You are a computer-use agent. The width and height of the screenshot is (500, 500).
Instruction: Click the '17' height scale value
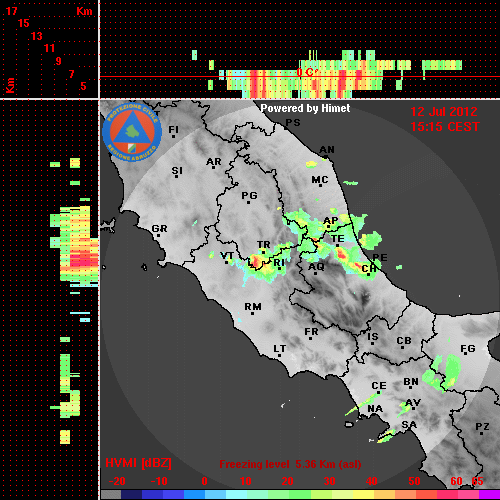(11, 11)
